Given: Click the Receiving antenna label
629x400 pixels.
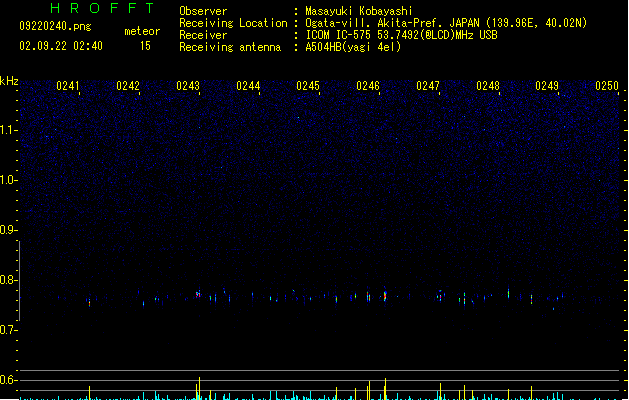Looking at the screenshot, I should pyautogui.click(x=230, y=47).
